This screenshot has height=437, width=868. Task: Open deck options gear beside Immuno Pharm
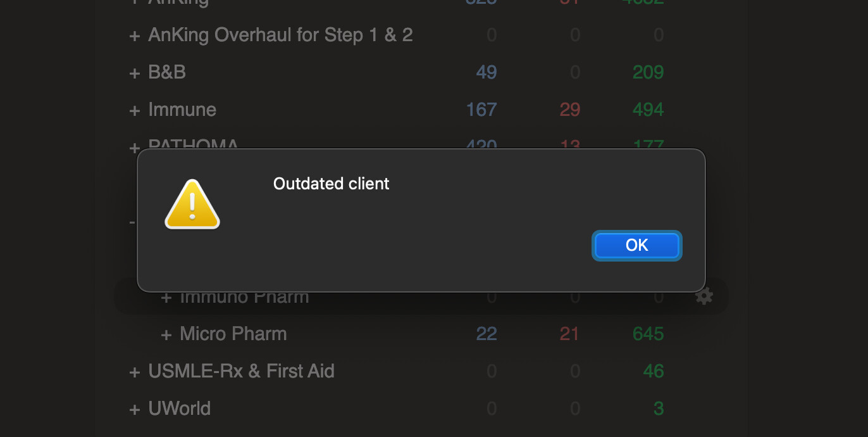tap(704, 296)
